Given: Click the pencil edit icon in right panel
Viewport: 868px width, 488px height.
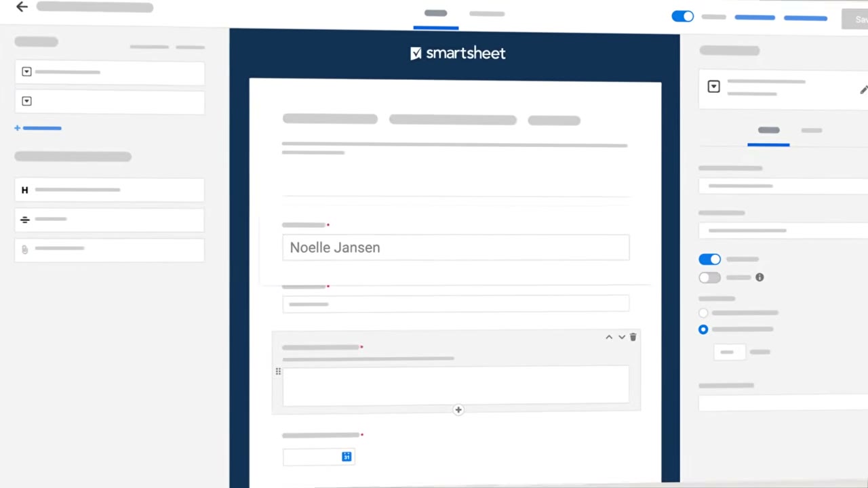Looking at the screenshot, I should pos(863,89).
